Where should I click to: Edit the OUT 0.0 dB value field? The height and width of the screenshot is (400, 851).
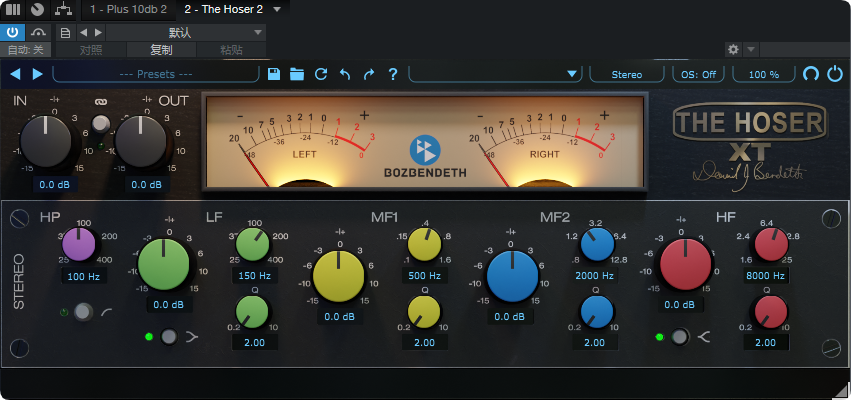(x=147, y=185)
